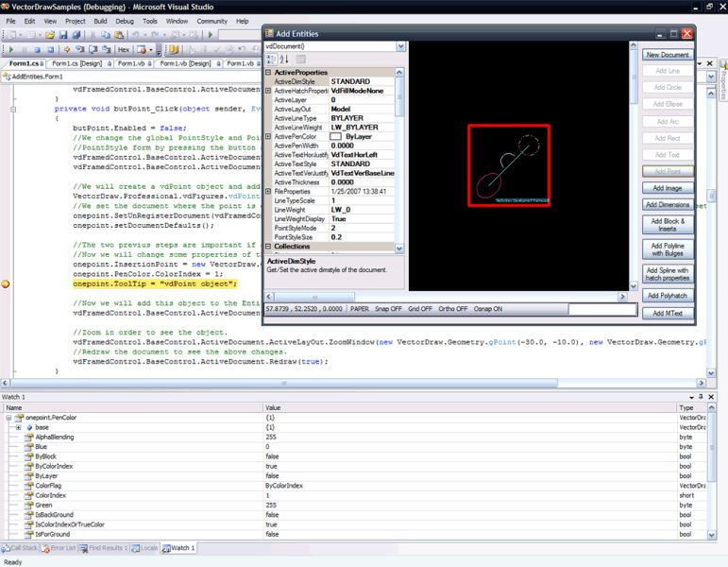Click the Show Next Statement yellow arrow

(67, 49)
